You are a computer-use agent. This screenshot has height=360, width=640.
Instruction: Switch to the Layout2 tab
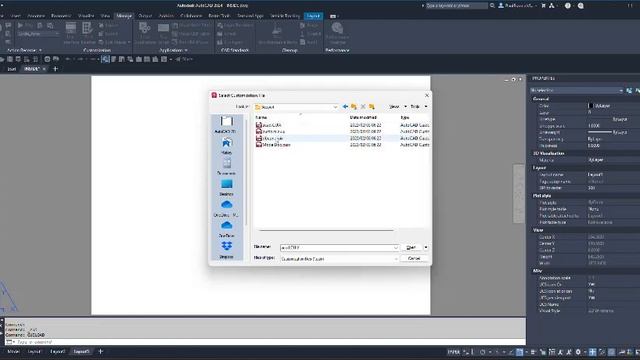[58, 351]
